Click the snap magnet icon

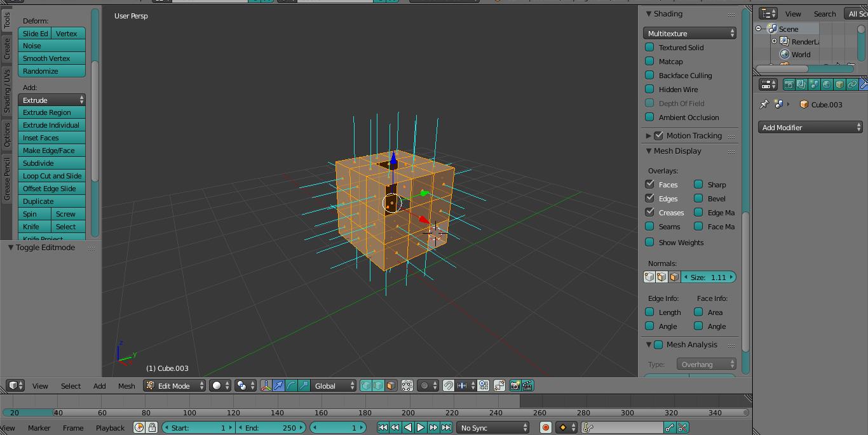coord(449,385)
